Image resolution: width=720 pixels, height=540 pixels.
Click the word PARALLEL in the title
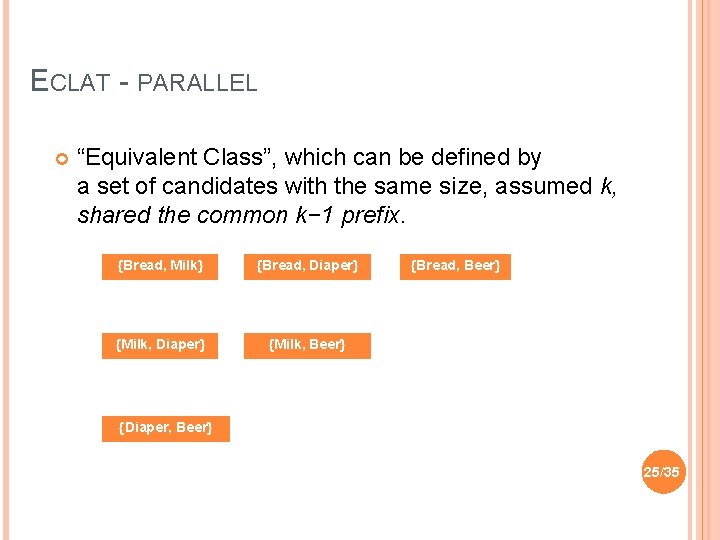[197, 83]
